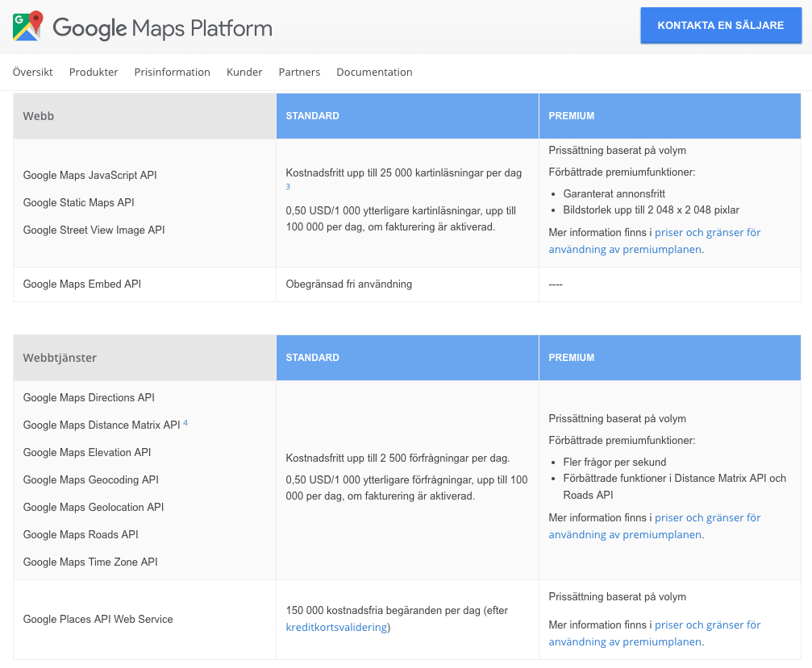
Task: Open premium plan prices link in Directions API row
Action: (655, 525)
